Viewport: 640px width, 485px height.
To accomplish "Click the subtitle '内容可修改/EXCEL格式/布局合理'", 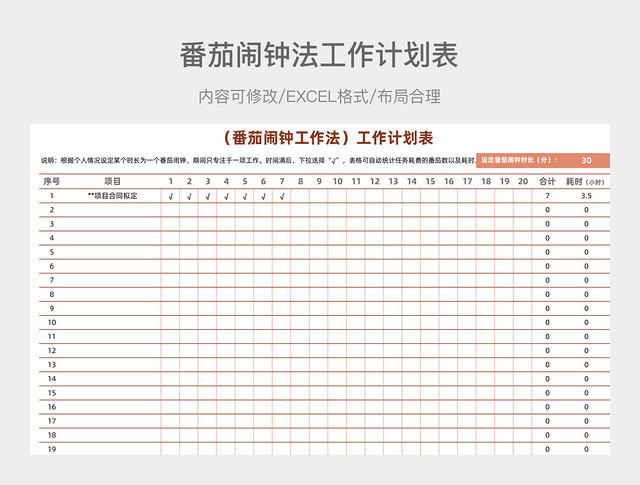I will (x=320, y=97).
